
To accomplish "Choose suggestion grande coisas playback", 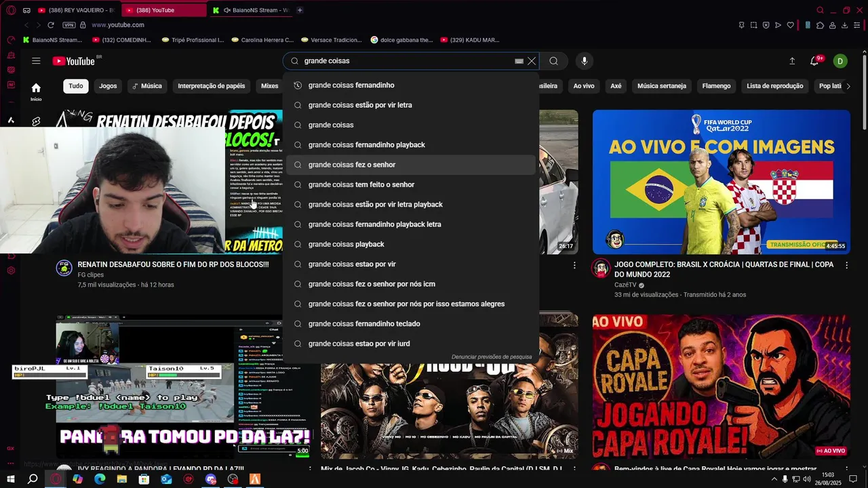I will point(411,244).
